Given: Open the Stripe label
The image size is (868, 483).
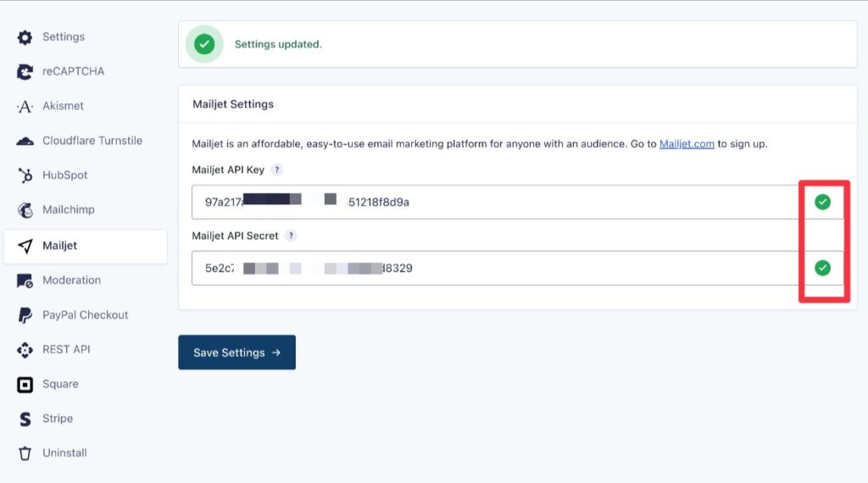Looking at the screenshot, I should tap(58, 419).
